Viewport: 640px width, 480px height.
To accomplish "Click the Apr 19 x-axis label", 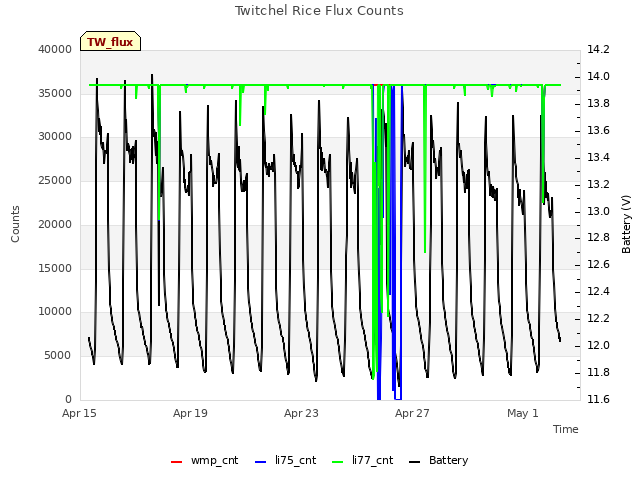I will (x=190, y=413).
